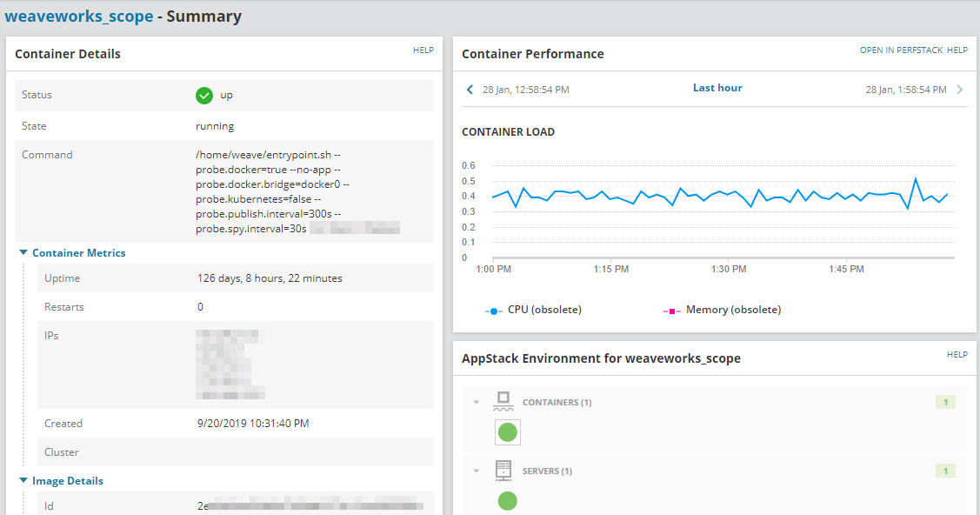
Task: Collapse the Image Details section
Action: 23,481
